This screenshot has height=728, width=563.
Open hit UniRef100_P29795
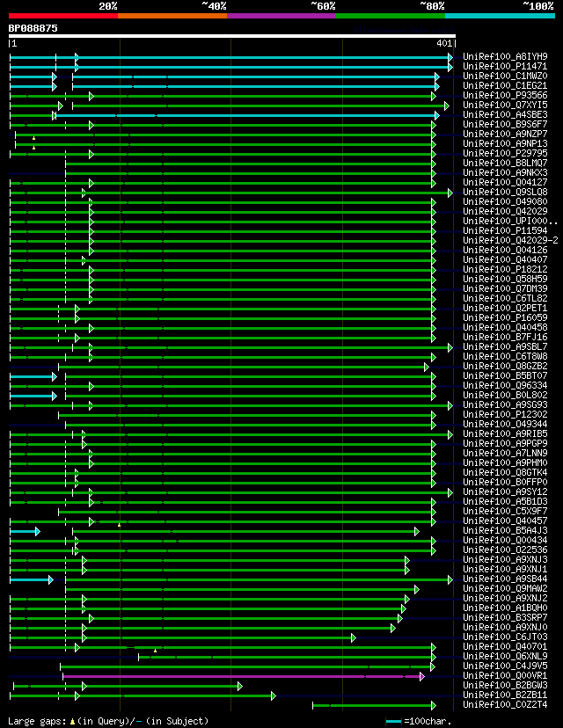pos(505,153)
